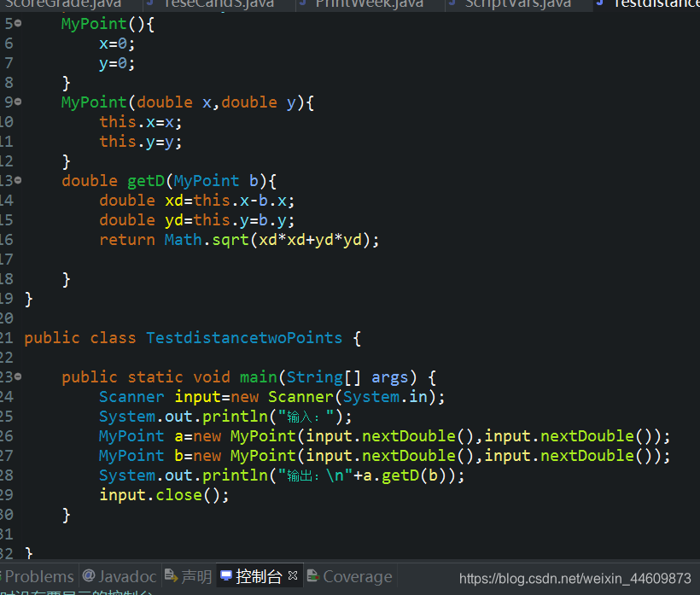
Task: Collapse the getD method fold marker
Action: 18,180
